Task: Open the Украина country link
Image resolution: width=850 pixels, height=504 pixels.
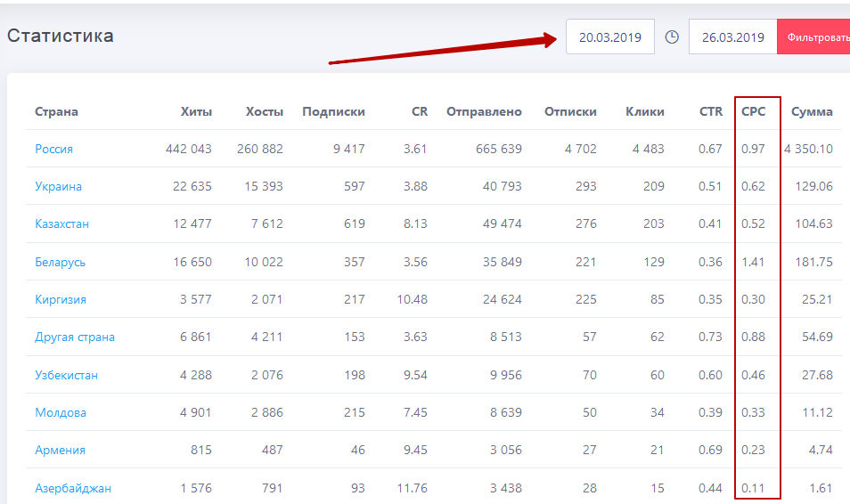Action: [x=59, y=186]
